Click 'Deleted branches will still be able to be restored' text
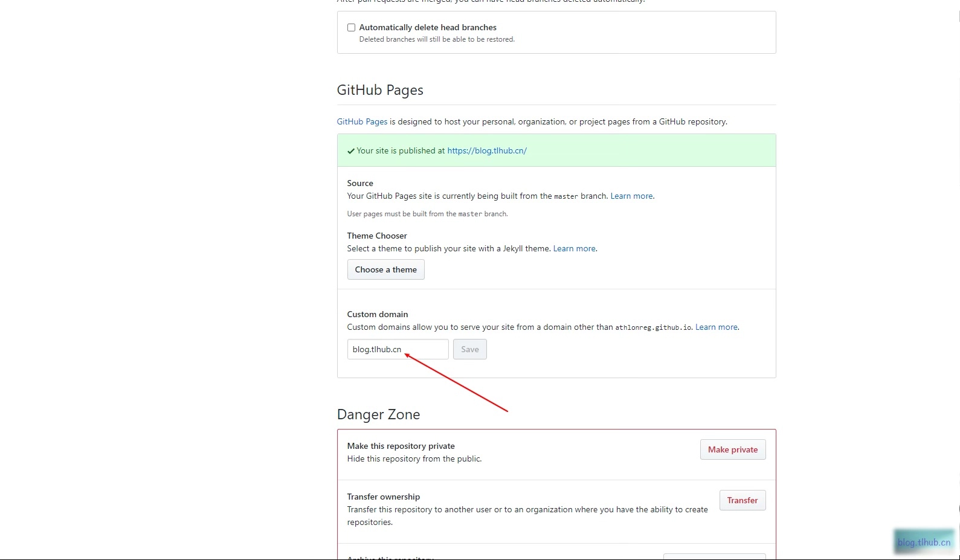960x560 pixels. pos(437,39)
